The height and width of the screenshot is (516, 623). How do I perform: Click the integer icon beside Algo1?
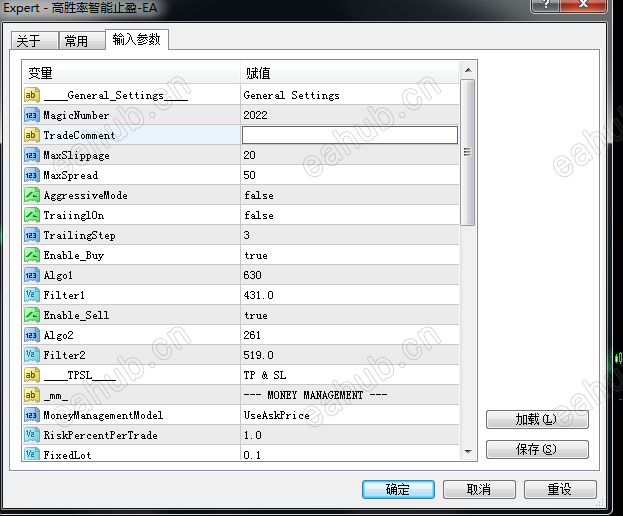pyautogui.click(x=32, y=275)
